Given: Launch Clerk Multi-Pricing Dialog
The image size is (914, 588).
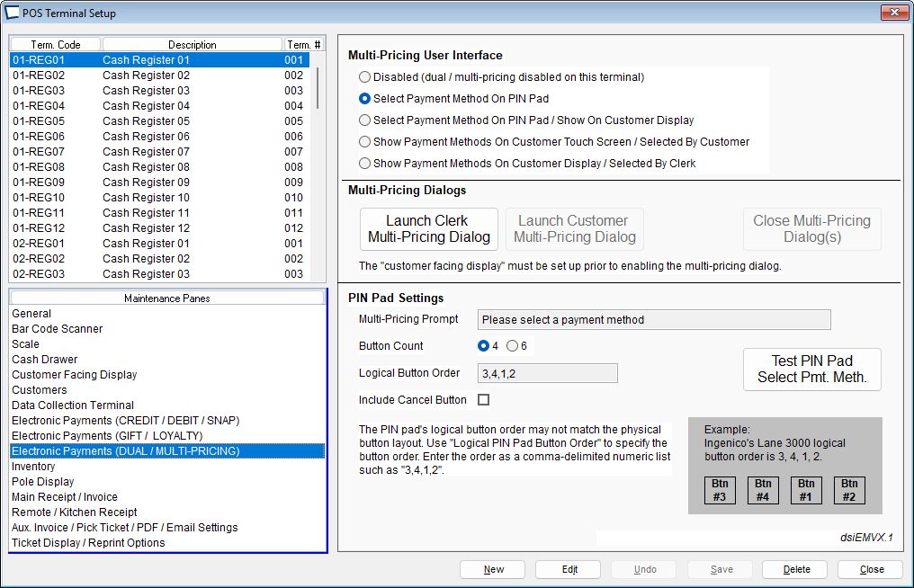Looking at the screenshot, I should coord(429,229).
